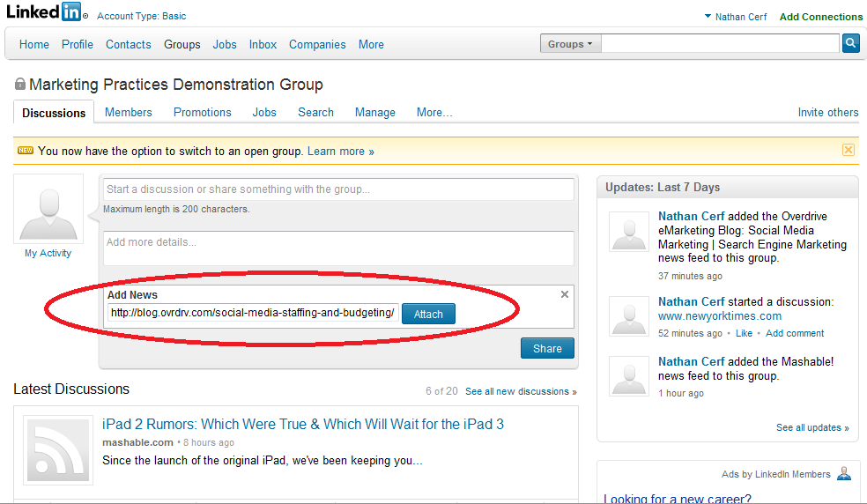Screen dimensions: 867x504
Task: Switch to the Promotions tab
Action: tap(203, 112)
